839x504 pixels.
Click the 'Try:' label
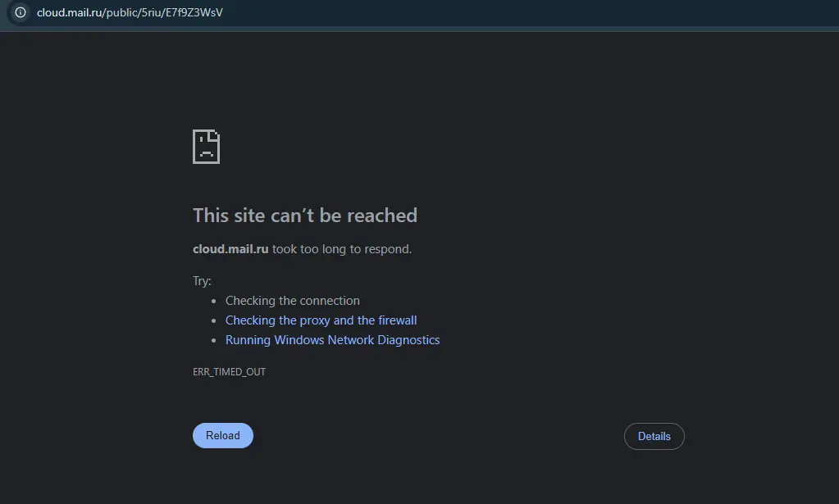[x=202, y=281]
